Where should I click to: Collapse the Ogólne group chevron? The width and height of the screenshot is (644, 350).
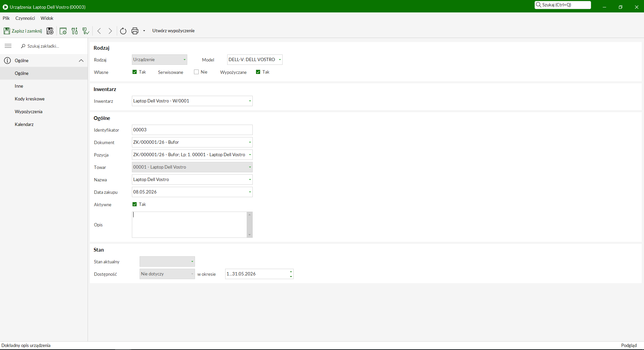click(x=81, y=60)
